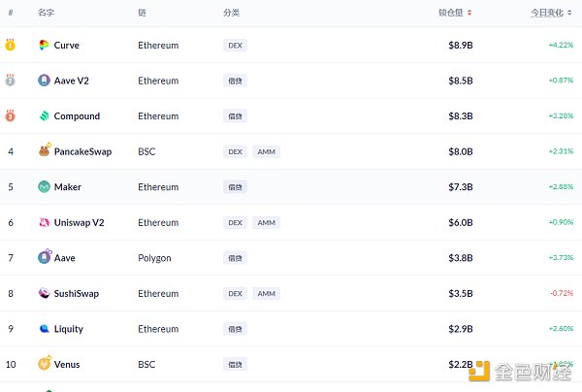
Task: Open the Curve protocol name link
Action: tap(67, 46)
